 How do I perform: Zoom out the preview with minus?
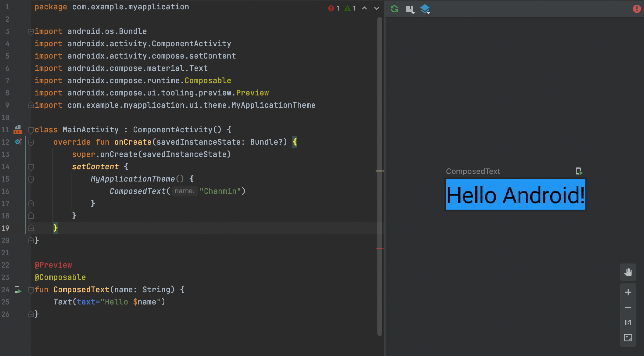(628, 307)
